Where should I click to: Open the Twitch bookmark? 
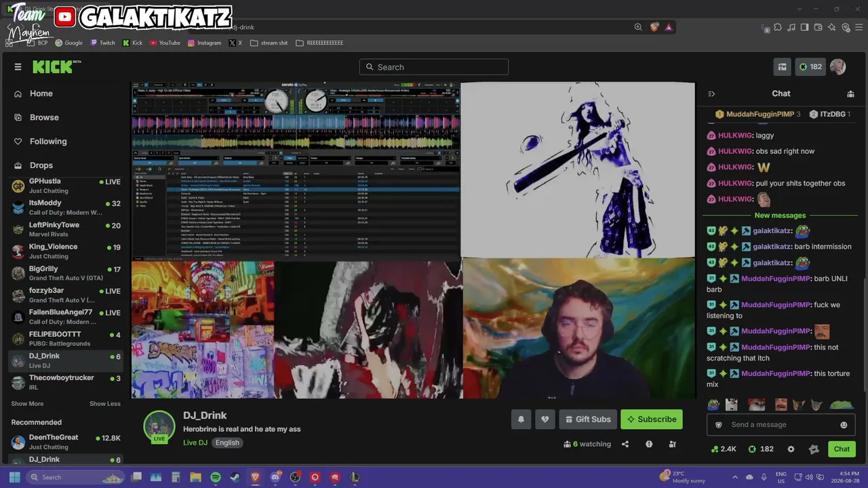coord(103,43)
